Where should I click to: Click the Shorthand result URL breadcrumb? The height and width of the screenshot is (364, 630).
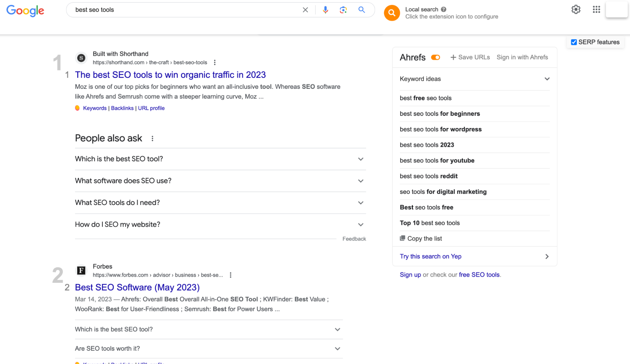pos(150,62)
